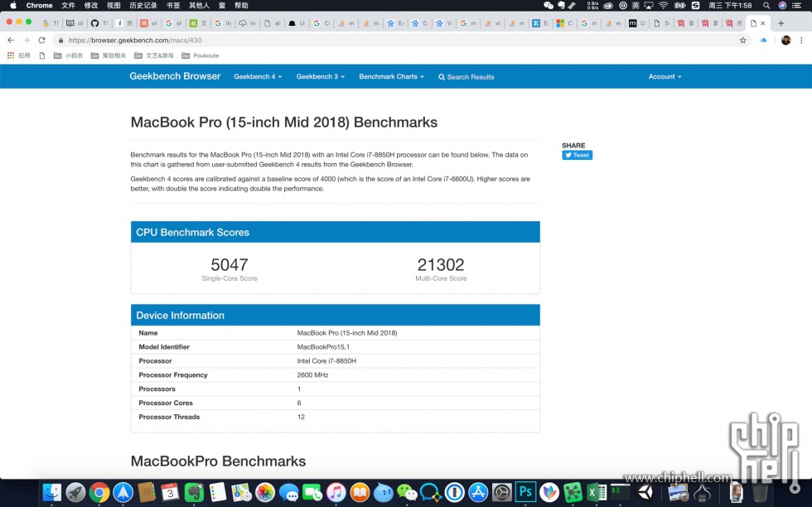The width and height of the screenshot is (812, 507).
Task: Open the 帮助 menu
Action: [x=241, y=5]
